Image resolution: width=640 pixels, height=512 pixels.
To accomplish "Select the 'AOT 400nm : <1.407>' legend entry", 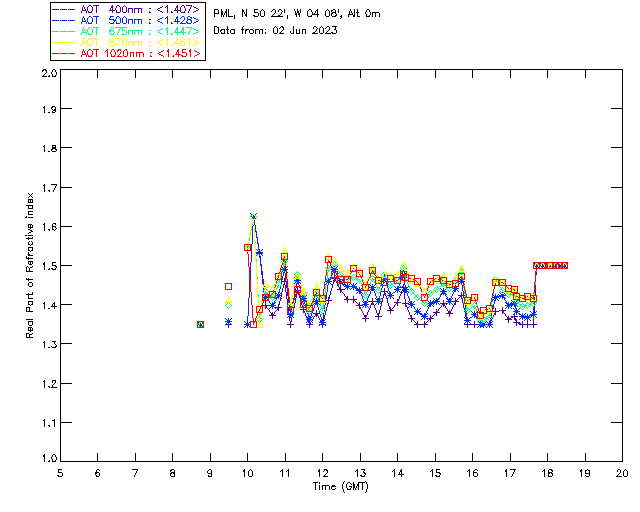I will [x=126, y=9].
